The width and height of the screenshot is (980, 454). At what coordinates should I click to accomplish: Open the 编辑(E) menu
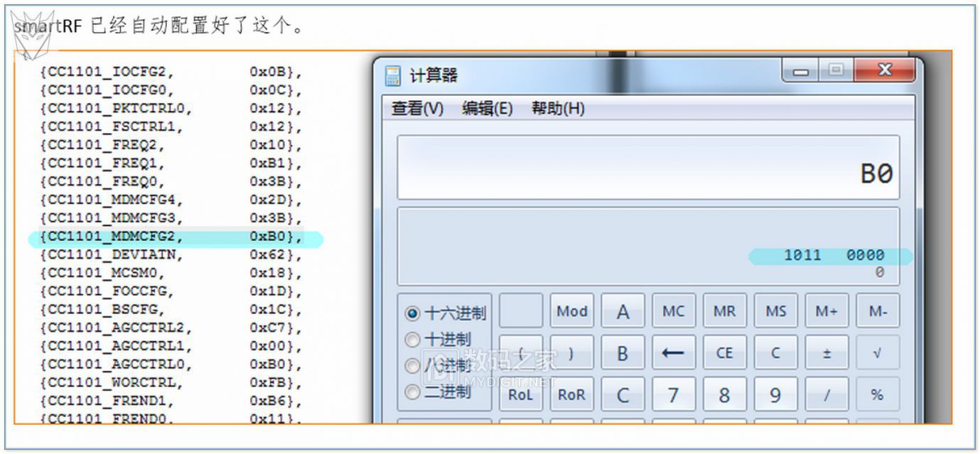pos(487,109)
